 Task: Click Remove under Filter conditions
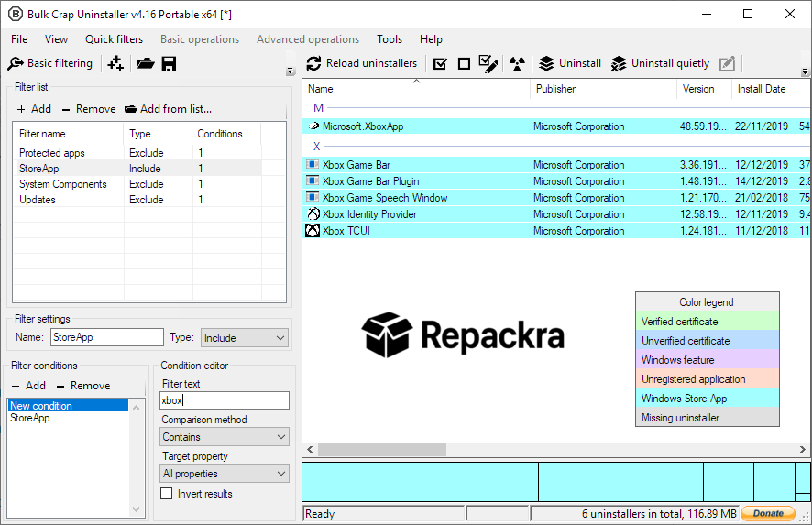[x=83, y=386]
